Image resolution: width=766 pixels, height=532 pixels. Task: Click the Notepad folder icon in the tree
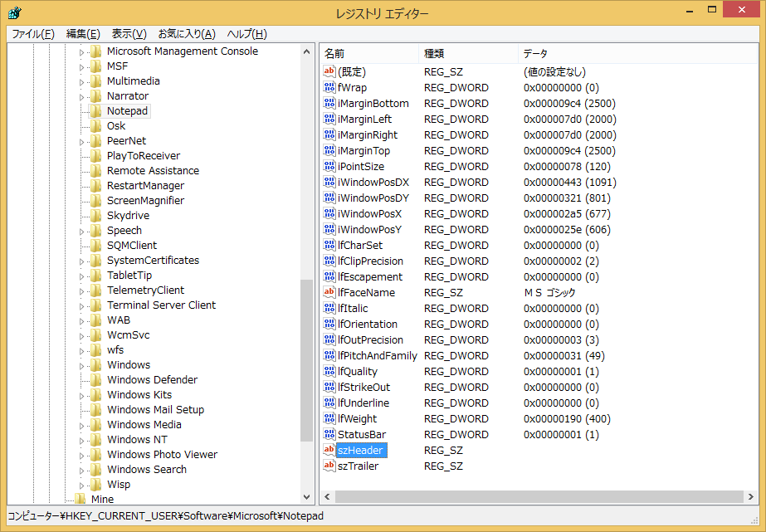[94, 110]
